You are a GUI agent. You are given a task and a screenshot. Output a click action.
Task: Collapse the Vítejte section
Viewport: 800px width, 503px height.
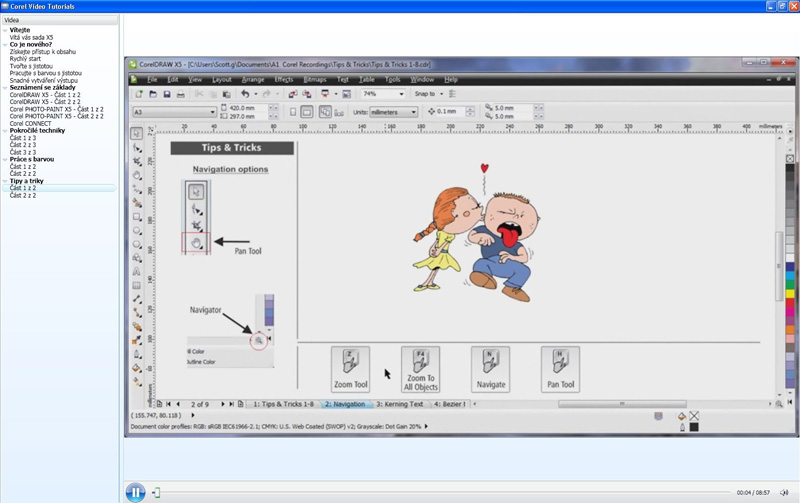pyautogui.click(x=5, y=30)
